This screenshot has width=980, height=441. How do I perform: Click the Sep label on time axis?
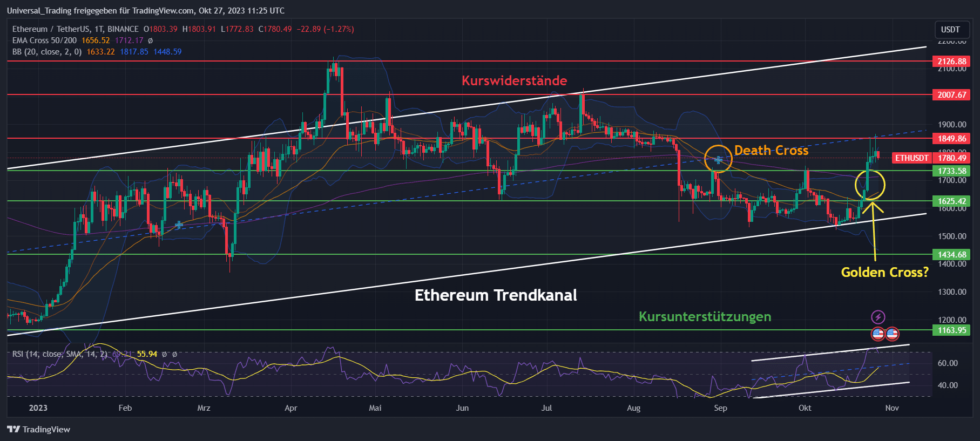(x=720, y=408)
